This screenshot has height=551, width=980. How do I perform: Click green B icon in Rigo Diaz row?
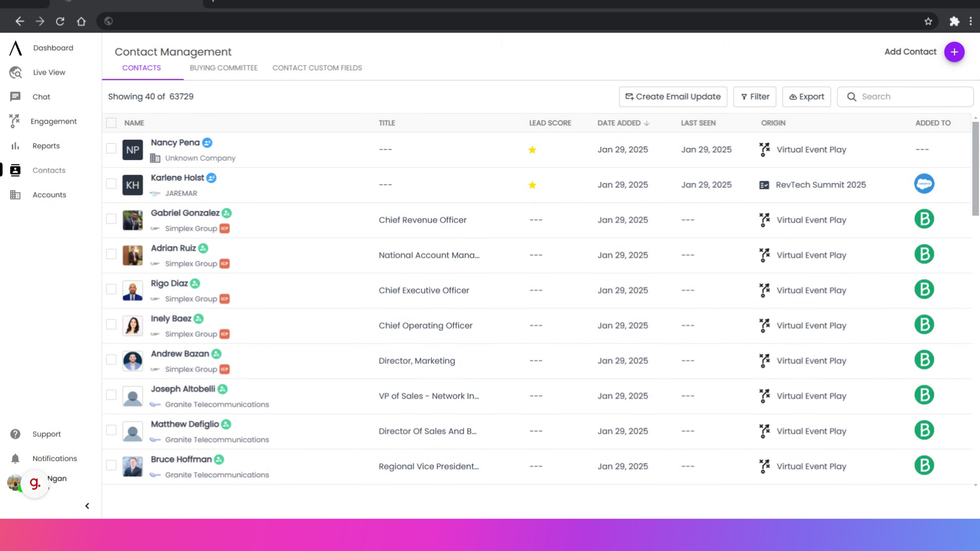[x=924, y=289]
